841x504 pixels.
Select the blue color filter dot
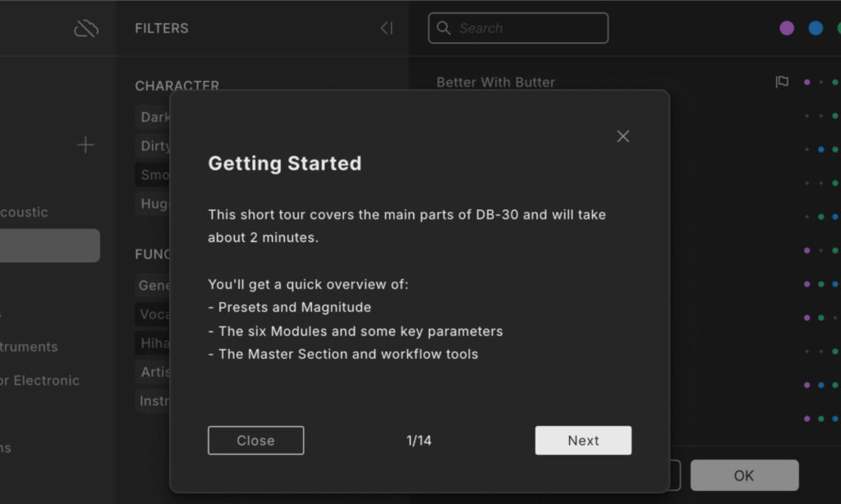816,28
